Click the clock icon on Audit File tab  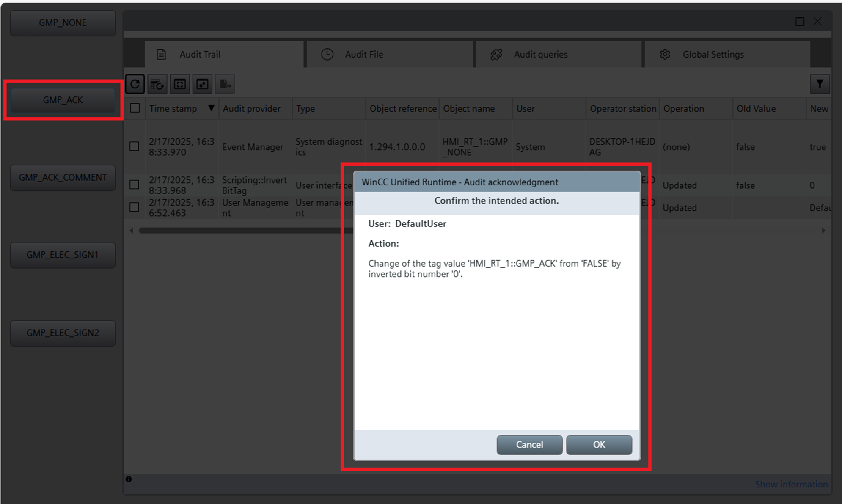point(327,54)
